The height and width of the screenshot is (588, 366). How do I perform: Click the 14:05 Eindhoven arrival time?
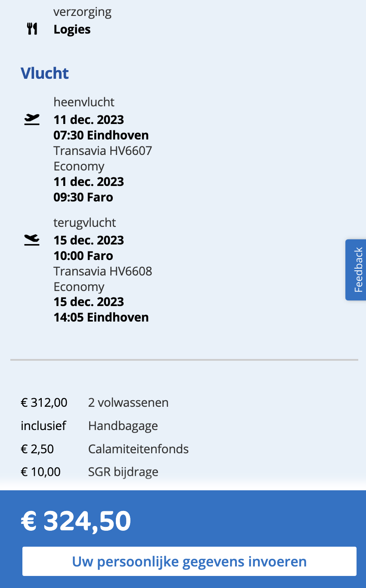click(x=101, y=317)
